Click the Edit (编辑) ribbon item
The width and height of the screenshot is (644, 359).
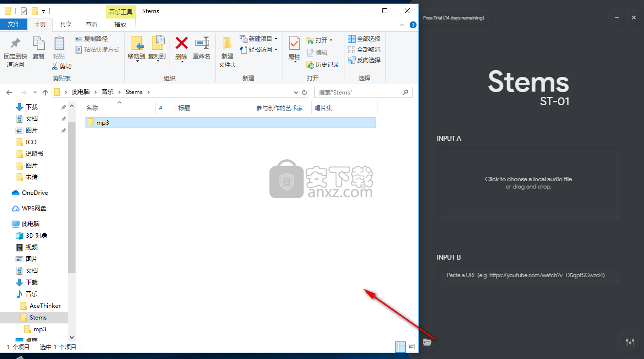pyautogui.click(x=317, y=53)
